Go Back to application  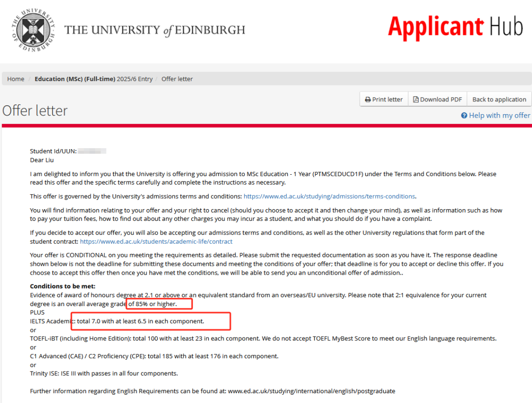(499, 99)
